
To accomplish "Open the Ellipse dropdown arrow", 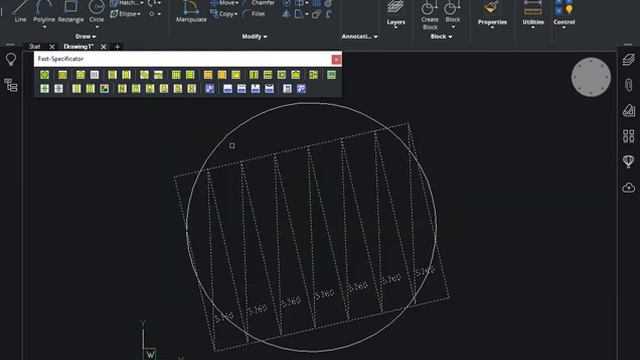I will (139, 14).
